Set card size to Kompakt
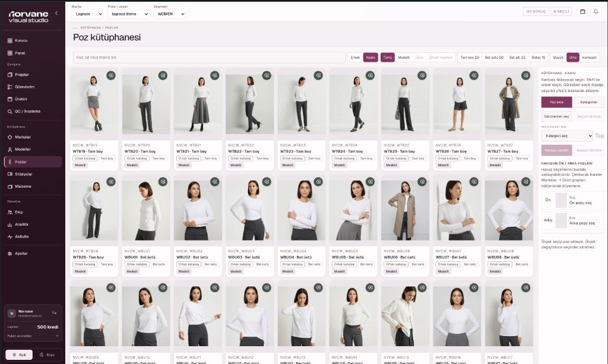 (590, 58)
